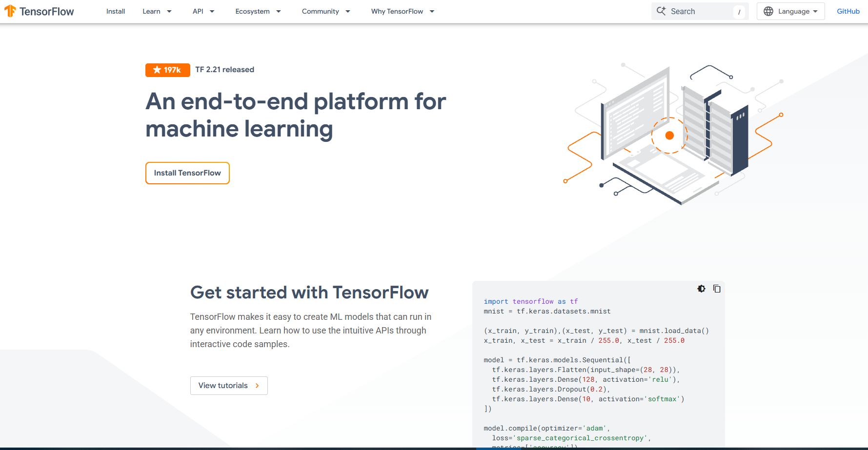Screen dimensions: 868x450
Task: Click the model.compile optimizer code line
Action: click(547, 429)
